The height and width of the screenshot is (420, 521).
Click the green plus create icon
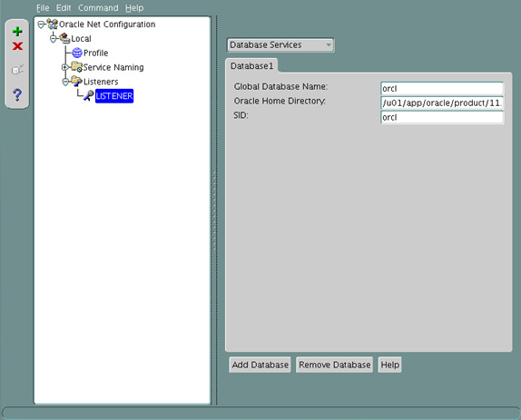pos(17,32)
